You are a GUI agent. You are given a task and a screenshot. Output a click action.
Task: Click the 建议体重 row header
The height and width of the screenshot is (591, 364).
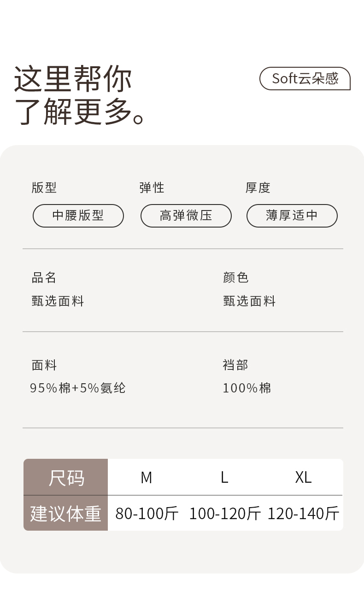[66, 514]
